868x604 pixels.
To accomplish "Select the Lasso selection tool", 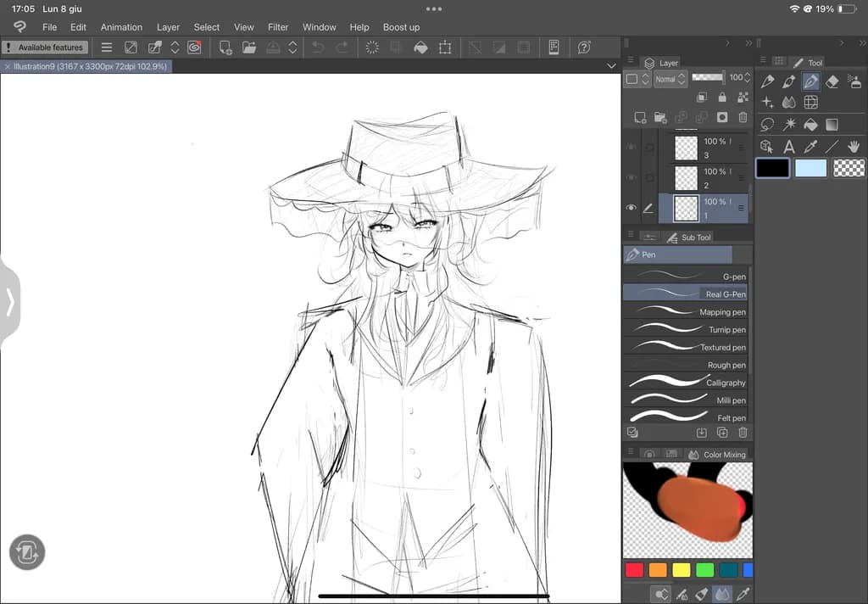I will coord(767,124).
